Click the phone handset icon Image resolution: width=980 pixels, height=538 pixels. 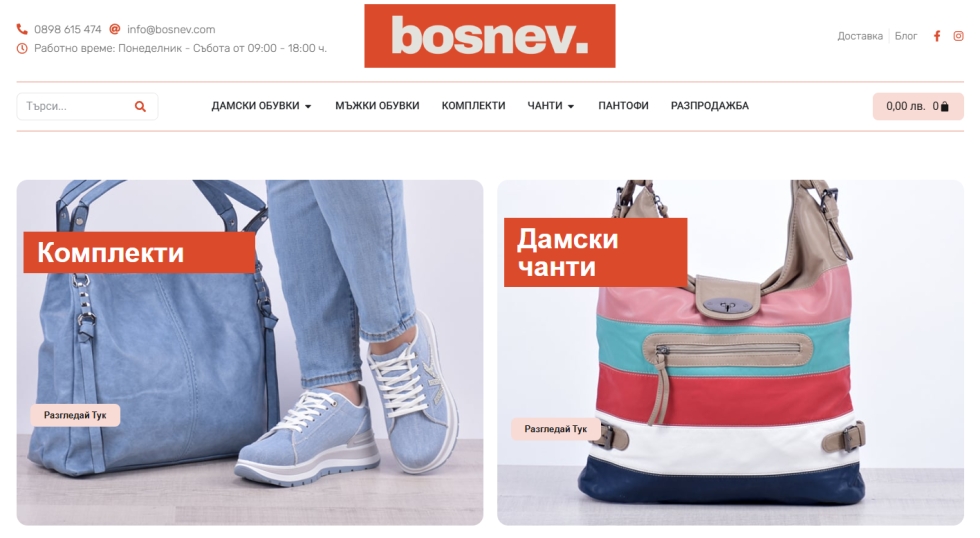point(22,29)
